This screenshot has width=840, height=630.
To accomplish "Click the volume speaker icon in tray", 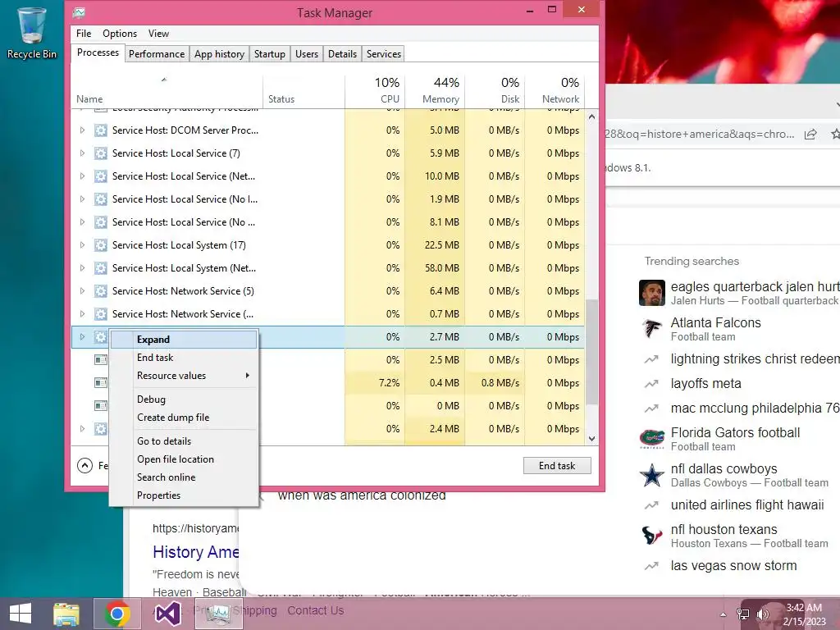I will (762, 614).
